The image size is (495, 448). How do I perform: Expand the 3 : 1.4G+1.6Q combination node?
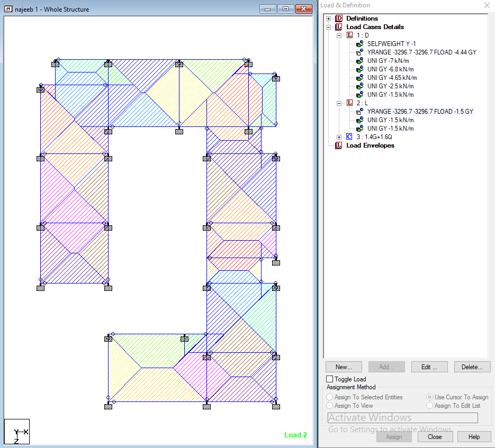click(x=339, y=137)
